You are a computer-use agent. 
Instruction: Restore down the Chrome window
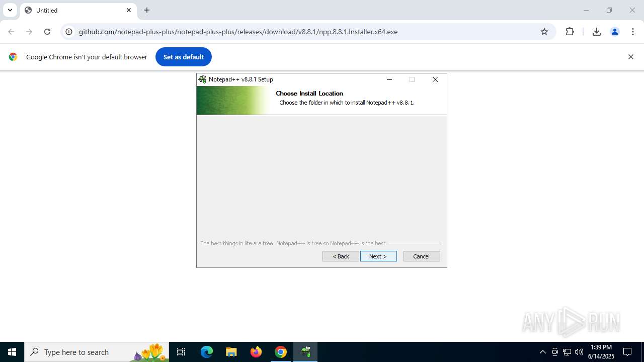pyautogui.click(x=609, y=10)
